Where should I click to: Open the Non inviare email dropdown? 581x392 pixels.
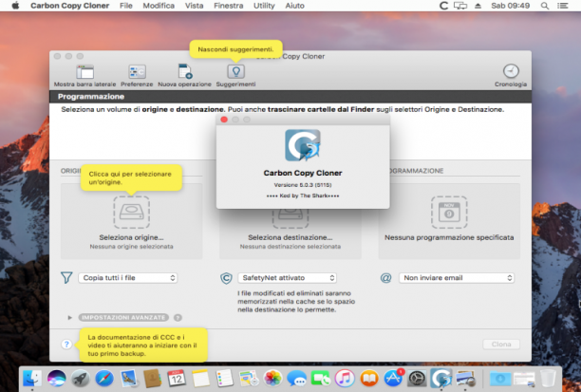click(x=457, y=278)
